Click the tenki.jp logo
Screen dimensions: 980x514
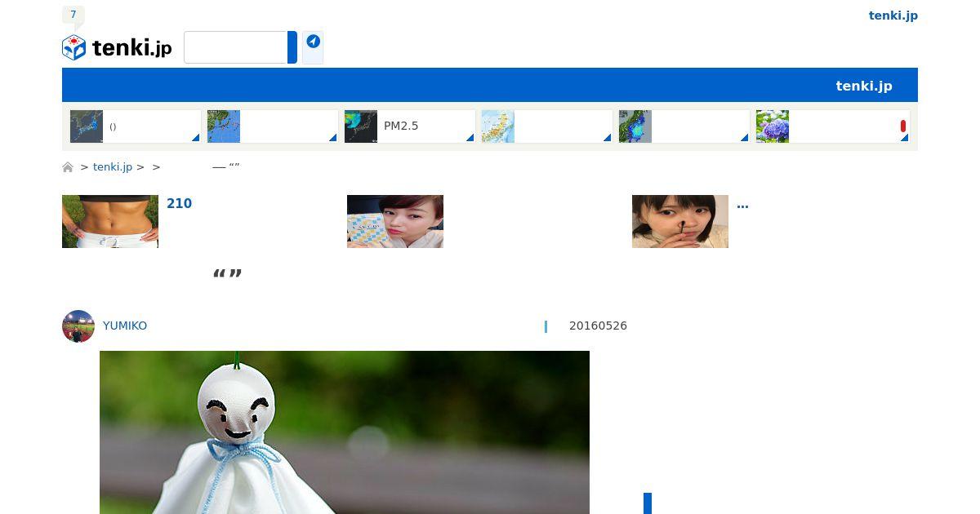tap(117, 48)
